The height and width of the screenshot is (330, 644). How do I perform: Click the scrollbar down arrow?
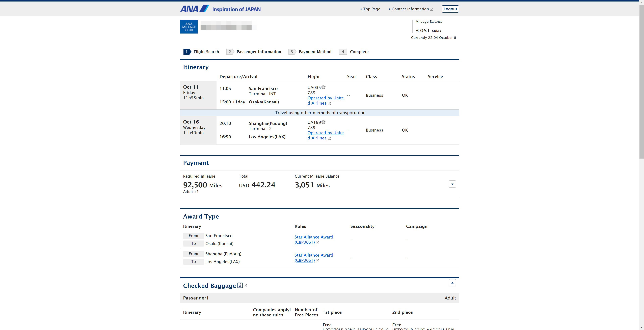coord(641,327)
